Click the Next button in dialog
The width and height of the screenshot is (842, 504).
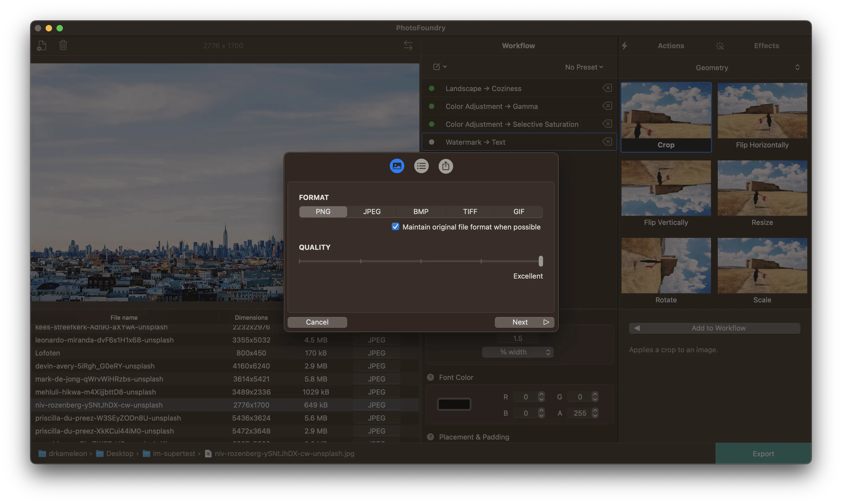tap(524, 322)
